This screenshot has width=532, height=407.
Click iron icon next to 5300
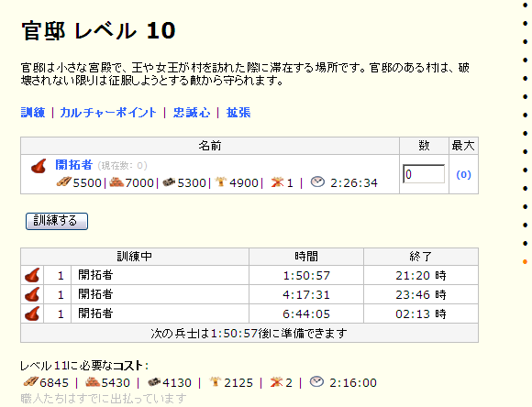169,182
